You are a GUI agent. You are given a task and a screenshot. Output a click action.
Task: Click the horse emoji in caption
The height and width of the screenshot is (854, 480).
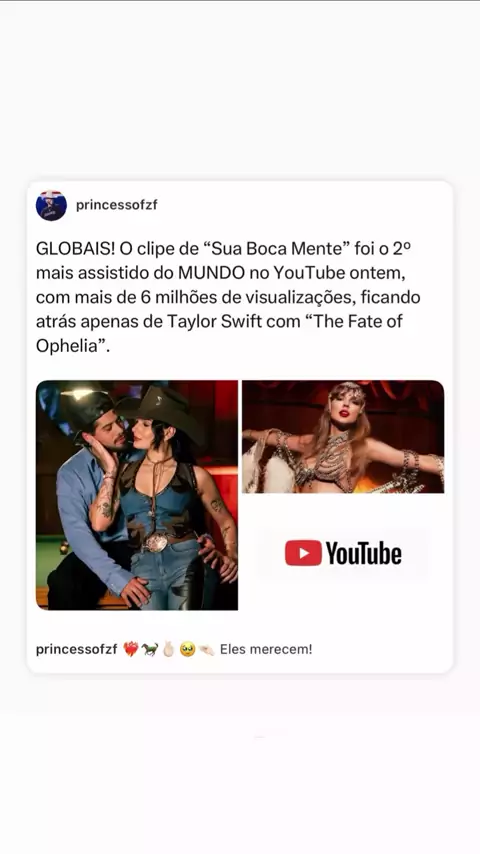pos(149,650)
